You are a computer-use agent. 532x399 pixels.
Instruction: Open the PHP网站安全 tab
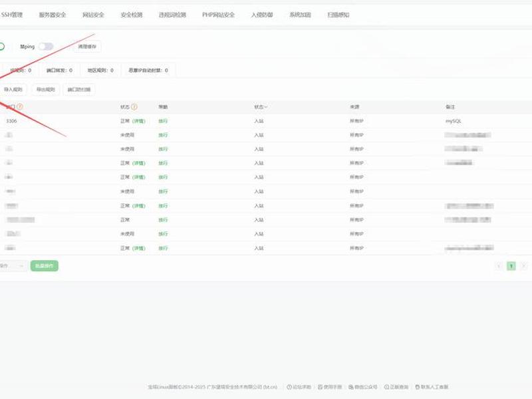pyautogui.click(x=219, y=15)
